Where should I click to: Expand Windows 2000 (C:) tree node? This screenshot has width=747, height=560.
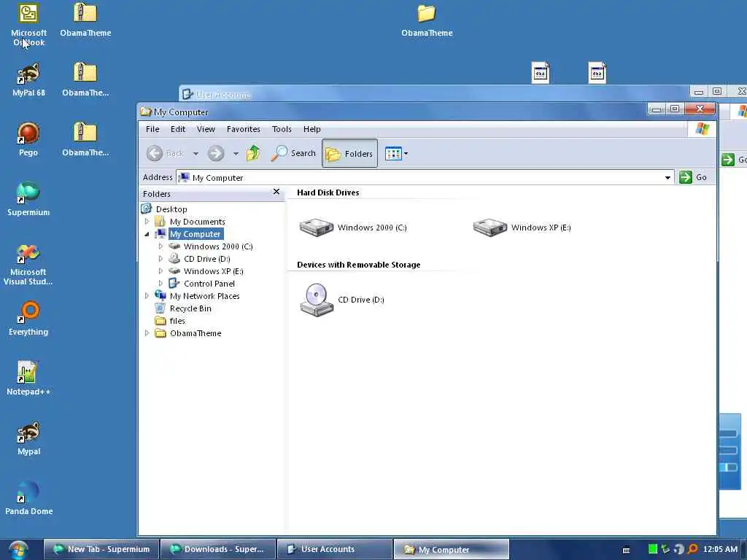pos(160,246)
